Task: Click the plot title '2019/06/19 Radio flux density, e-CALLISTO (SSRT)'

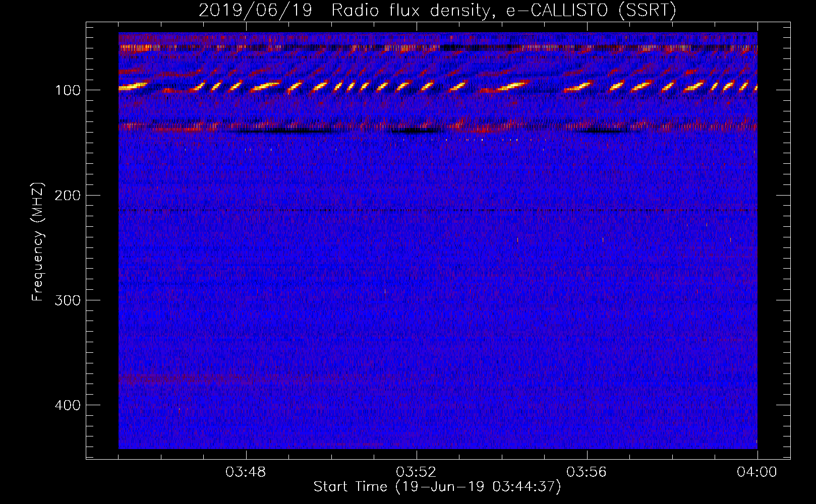Action: pos(437,10)
